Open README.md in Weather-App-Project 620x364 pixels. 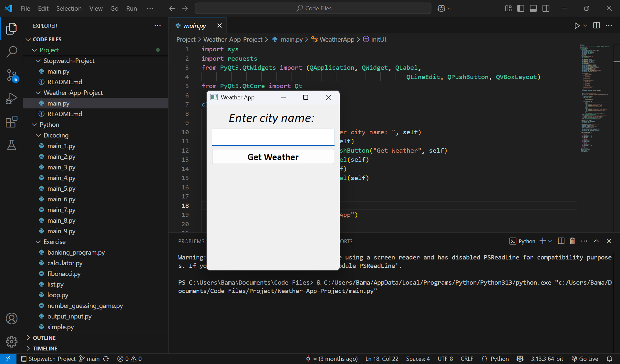(x=96, y=114)
